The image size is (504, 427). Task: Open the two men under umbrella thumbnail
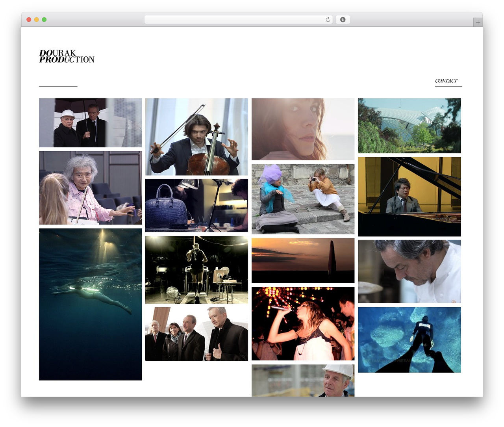point(91,123)
